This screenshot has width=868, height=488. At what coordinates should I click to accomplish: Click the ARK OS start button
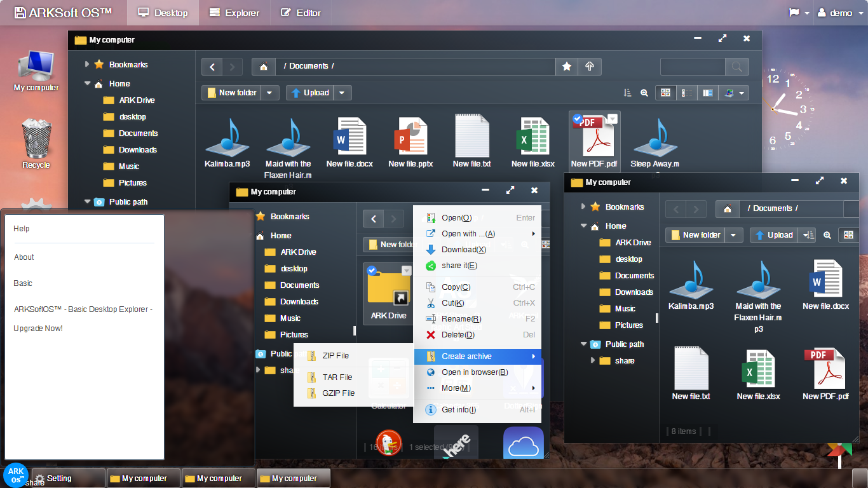15,474
